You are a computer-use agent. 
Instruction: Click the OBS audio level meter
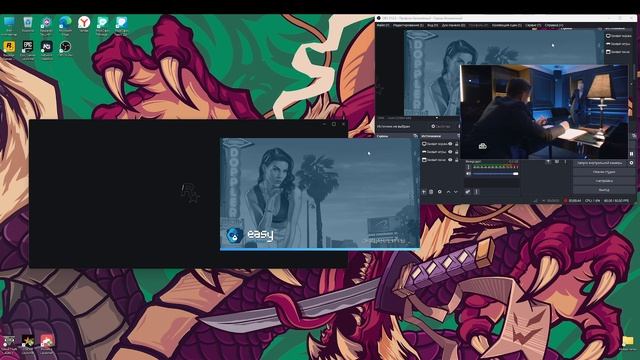[496, 167]
